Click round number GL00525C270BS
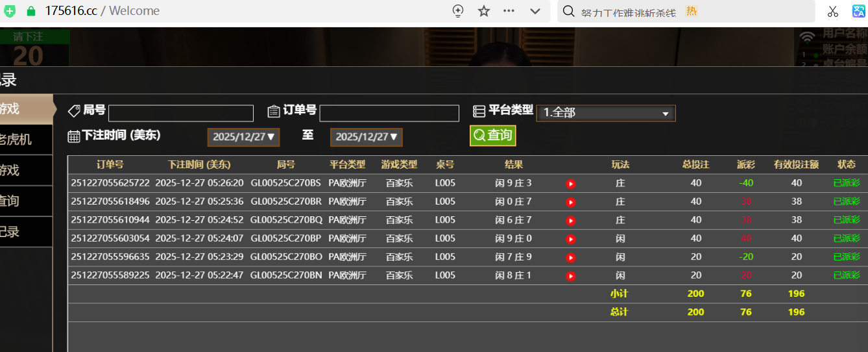 pos(286,183)
